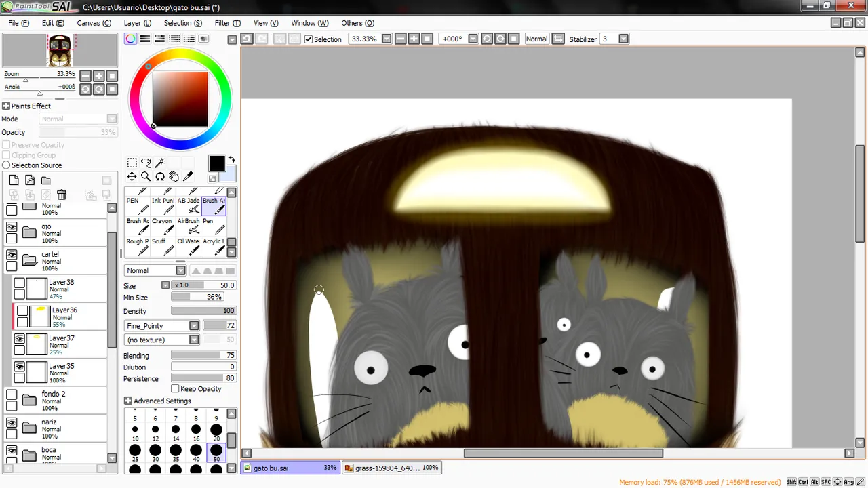
Task: Hide the ojo folder layer
Action: click(12, 228)
